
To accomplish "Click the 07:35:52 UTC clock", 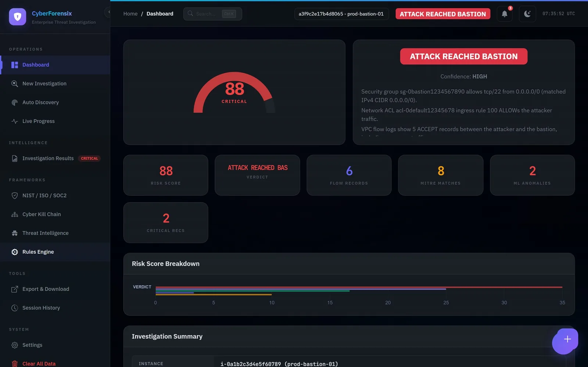I will coord(559,14).
